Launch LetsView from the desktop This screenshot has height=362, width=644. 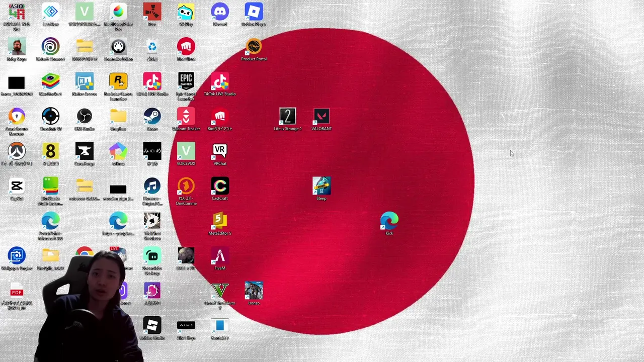click(x=50, y=12)
